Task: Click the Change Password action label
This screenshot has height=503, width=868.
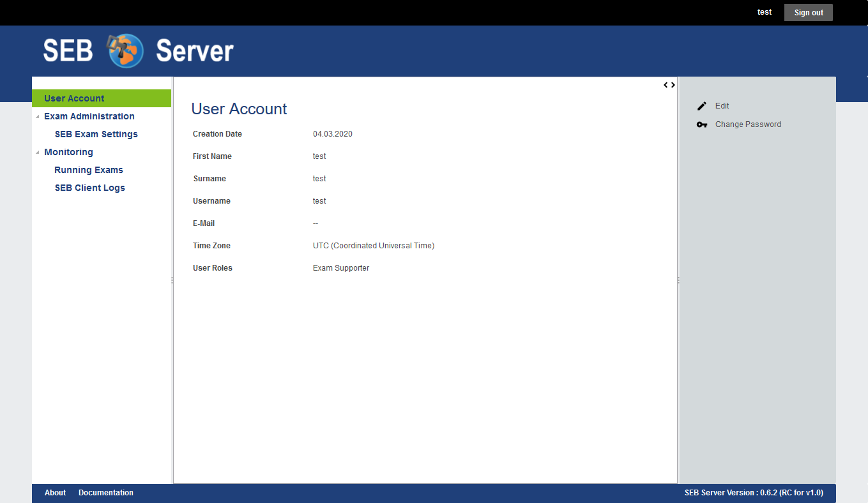Action: pyautogui.click(x=748, y=124)
